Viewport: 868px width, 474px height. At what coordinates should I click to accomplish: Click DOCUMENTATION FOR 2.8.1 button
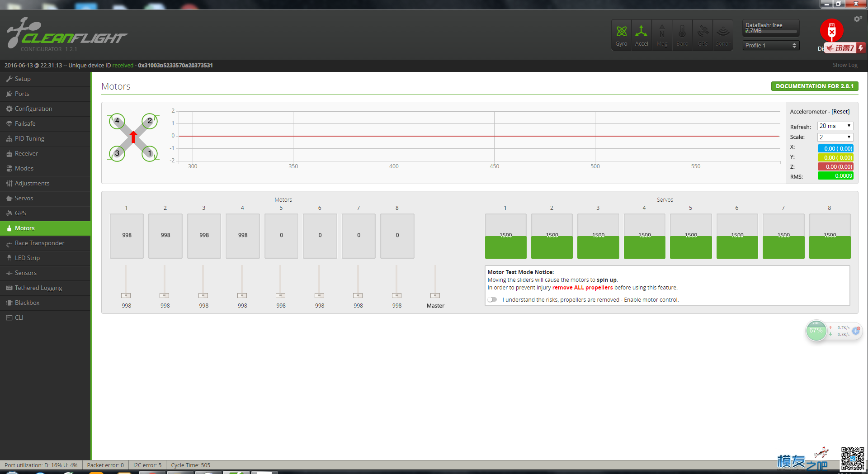click(814, 86)
